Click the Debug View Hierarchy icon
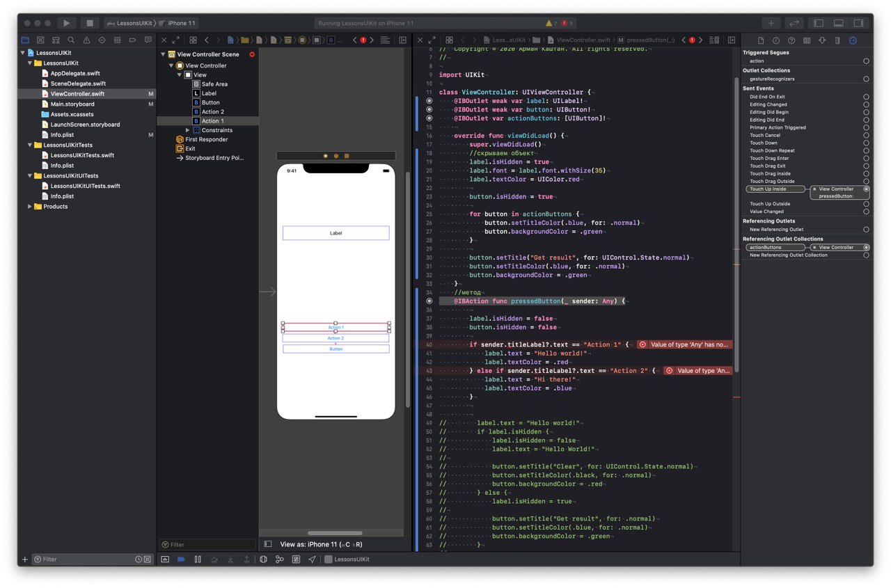 pos(263,559)
